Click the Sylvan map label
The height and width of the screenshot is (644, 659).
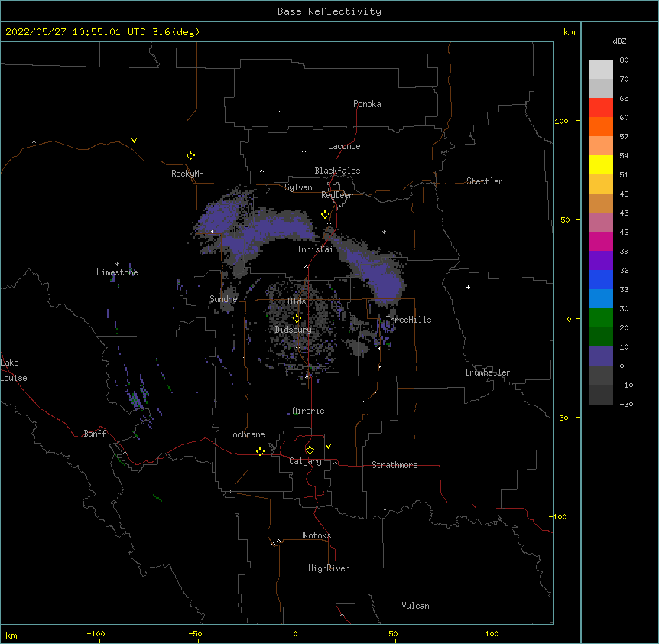298,187
